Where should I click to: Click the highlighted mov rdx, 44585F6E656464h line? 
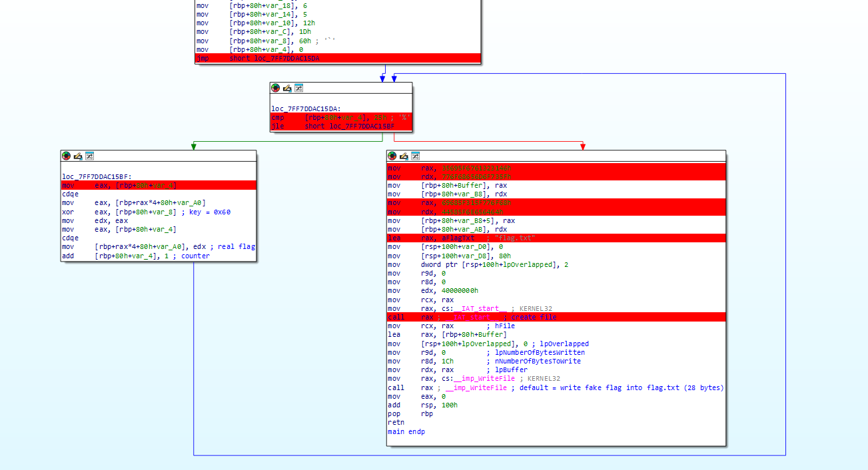(x=556, y=211)
